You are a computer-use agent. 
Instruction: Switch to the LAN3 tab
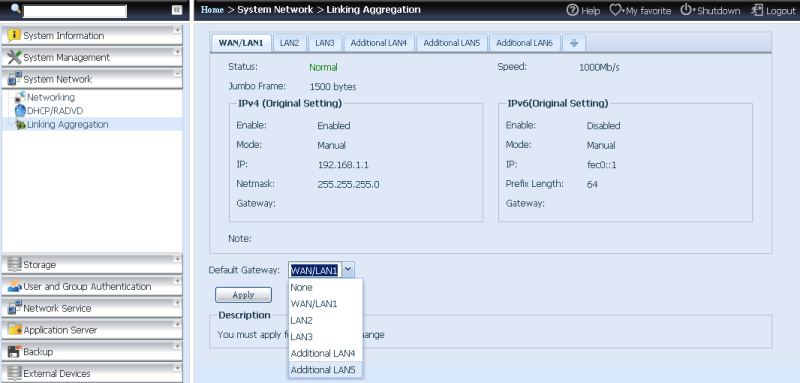pyautogui.click(x=324, y=43)
